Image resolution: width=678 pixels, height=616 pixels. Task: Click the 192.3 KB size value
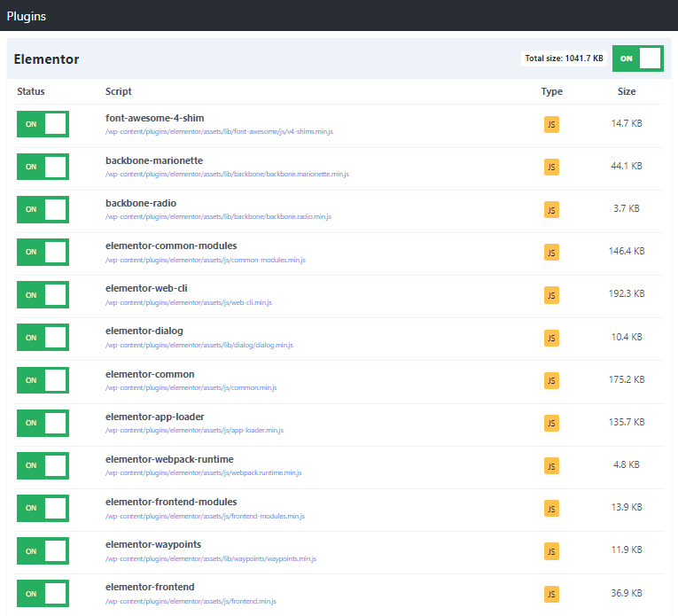[x=627, y=294]
